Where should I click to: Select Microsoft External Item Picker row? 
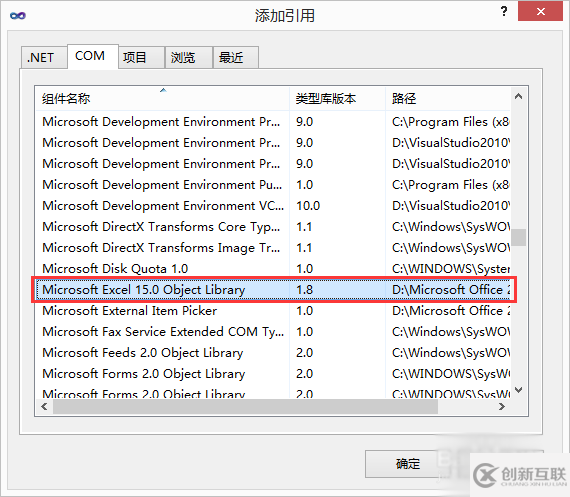(273, 311)
